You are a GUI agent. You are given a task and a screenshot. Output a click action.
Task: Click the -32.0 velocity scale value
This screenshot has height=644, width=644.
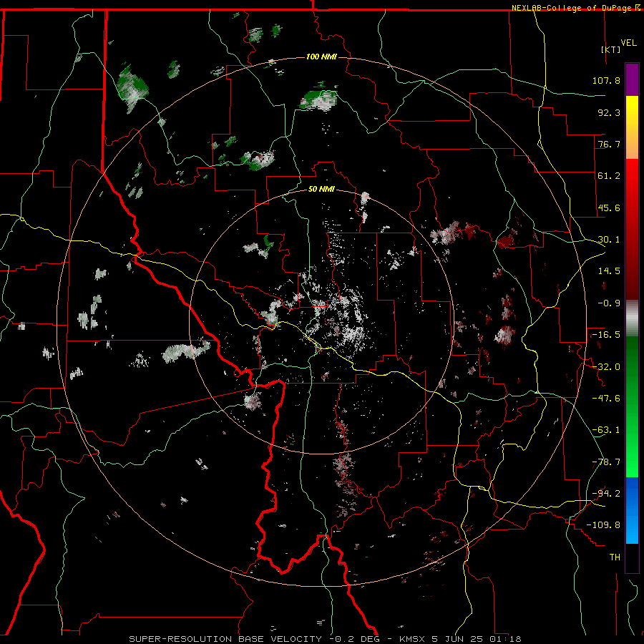pos(606,367)
